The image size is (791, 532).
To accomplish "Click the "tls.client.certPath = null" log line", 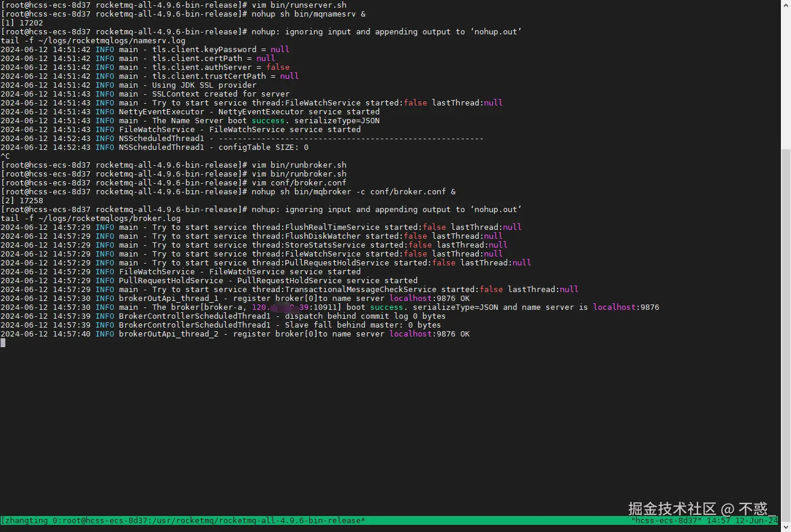I will 138,58.
